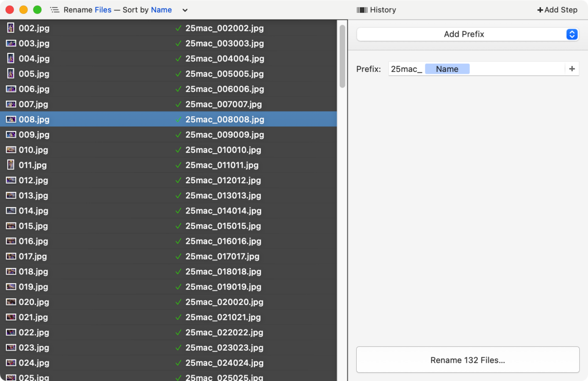Click new name 25mac_004004.jpg
The width and height of the screenshot is (588, 381).
point(225,59)
